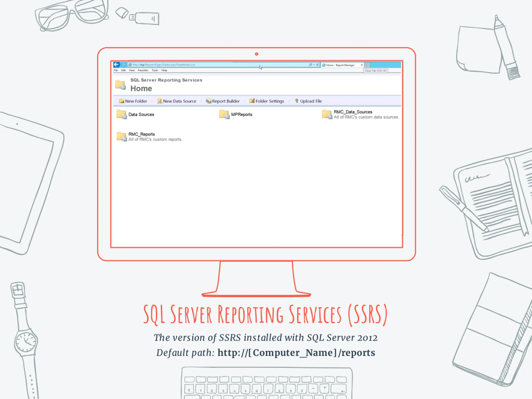532x399 pixels.
Task: Click 'All of RMC's custom reports.' description
Action: point(155,139)
